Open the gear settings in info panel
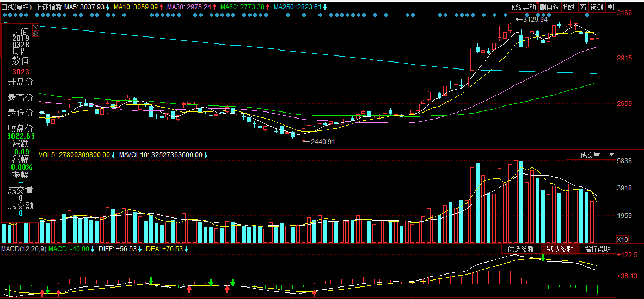644x299 pixels. pyautogui.click(x=35, y=34)
